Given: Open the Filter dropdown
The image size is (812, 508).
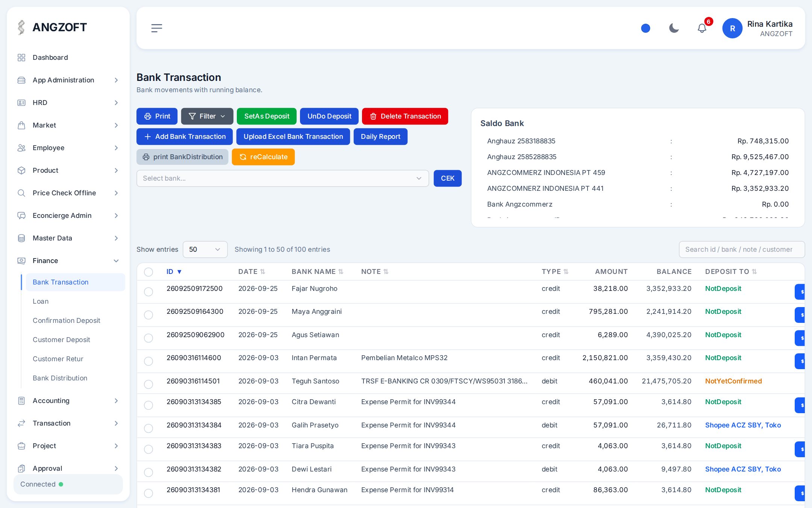Looking at the screenshot, I should [207, 116].
